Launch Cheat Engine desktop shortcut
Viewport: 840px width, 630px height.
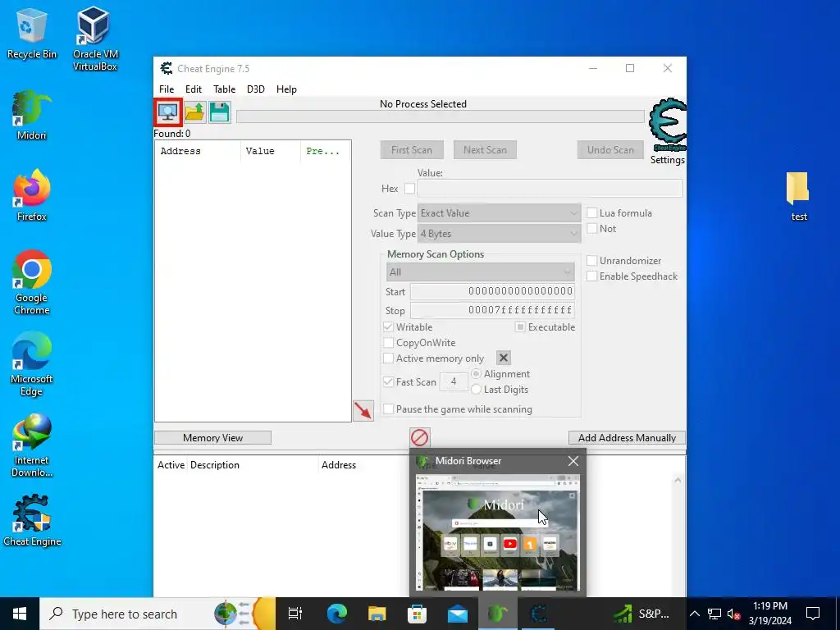[x=32, y=520]
